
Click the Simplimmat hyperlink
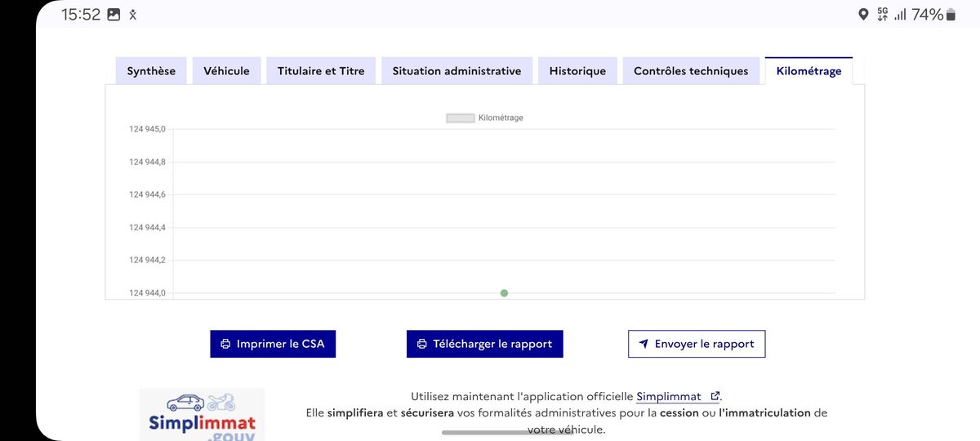(670, 396)
